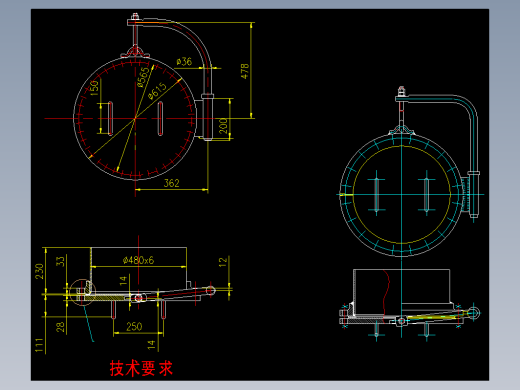
Task: Select the right slot in top-left view
Action: [160, 118]
